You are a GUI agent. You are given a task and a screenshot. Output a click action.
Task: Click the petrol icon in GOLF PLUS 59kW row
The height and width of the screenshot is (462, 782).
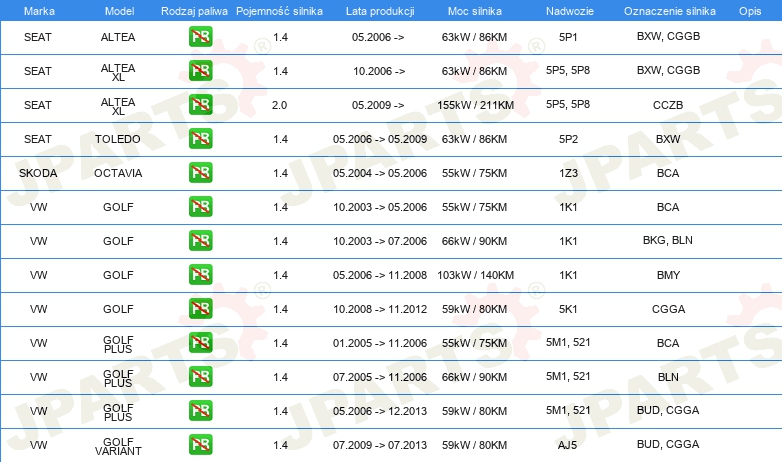pyautogui.click(x=200, y=411)
